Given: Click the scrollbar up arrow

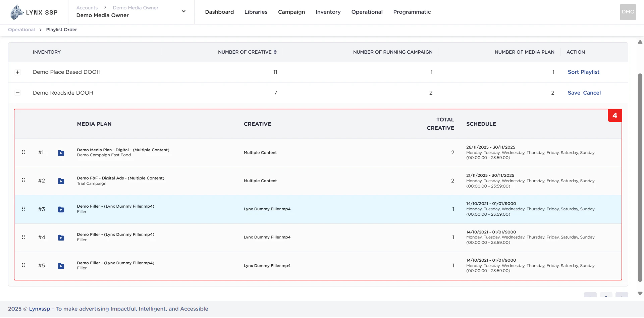Looking at the screenshot, I should click(640, 42).
